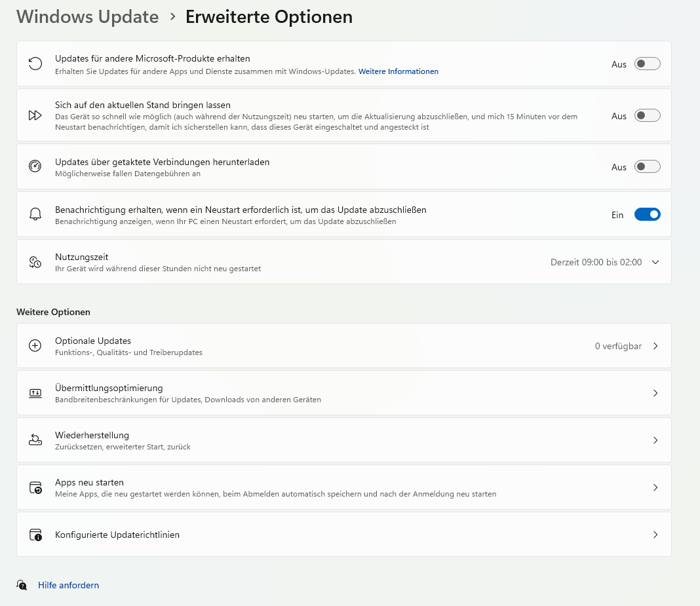The image size is (700, 606).
Task: Select the fast-forward icon beside aktuellen Stand option
Action: (35, 115)
